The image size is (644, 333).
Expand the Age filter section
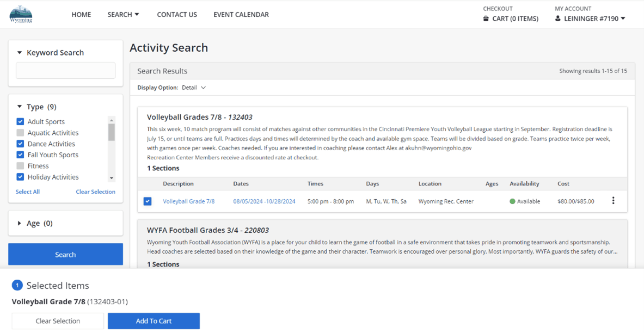coord(20,223)
